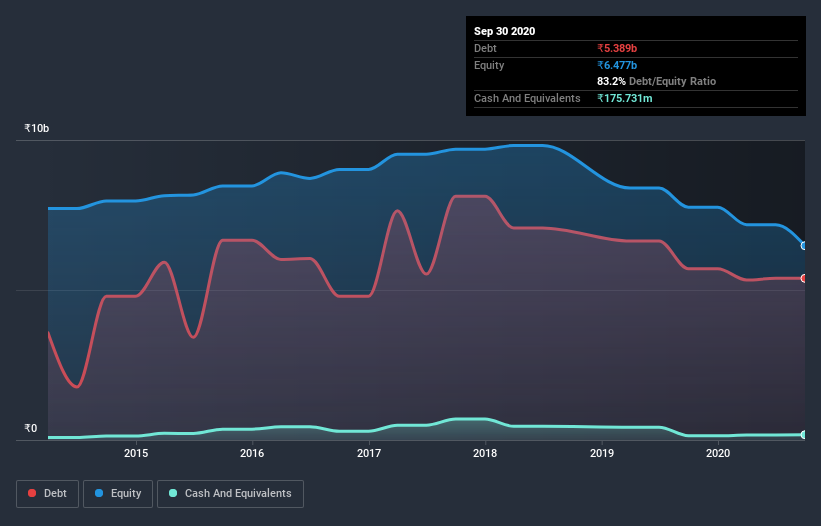
Task: Click the 2017 x-axis label
Action: pos(369,453)
